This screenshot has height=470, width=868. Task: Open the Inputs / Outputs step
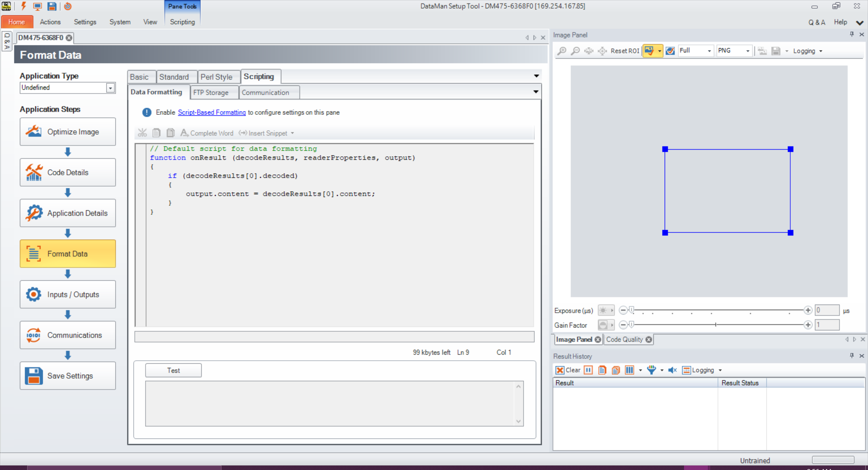(x=68, y=294)
